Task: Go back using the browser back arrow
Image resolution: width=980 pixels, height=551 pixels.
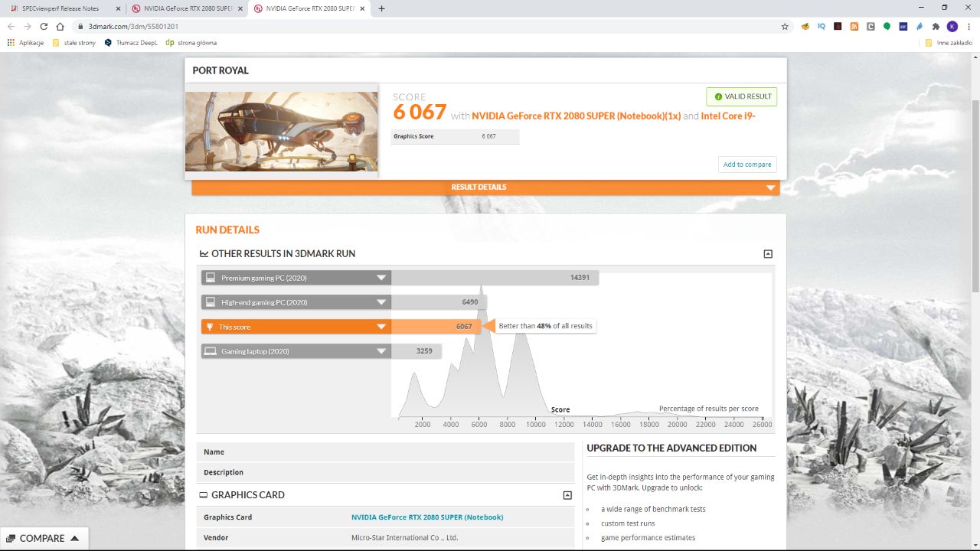Action: [x=11, y=26]
